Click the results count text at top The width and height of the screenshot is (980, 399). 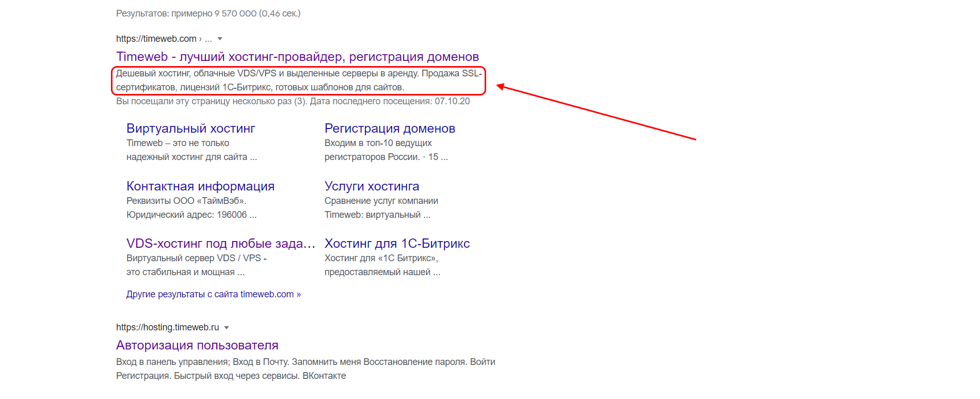click(208, 13)
